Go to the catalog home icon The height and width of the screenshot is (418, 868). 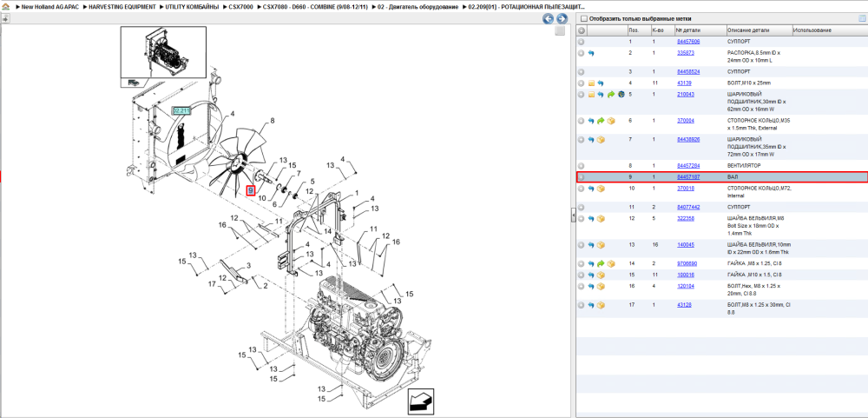click(x=5, y=7)
